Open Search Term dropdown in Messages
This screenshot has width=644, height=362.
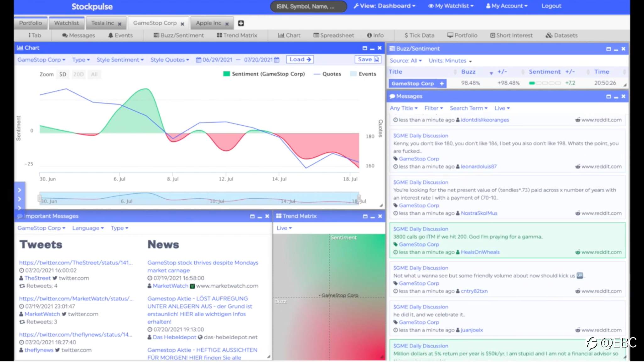pyautogui.click(x=469, y=108)
